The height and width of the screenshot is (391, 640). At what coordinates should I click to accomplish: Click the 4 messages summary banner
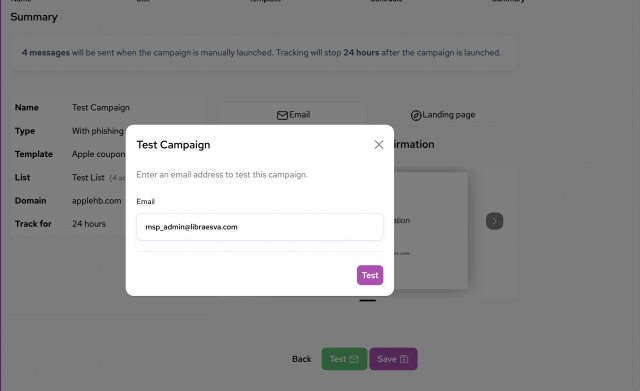[264, 53]
